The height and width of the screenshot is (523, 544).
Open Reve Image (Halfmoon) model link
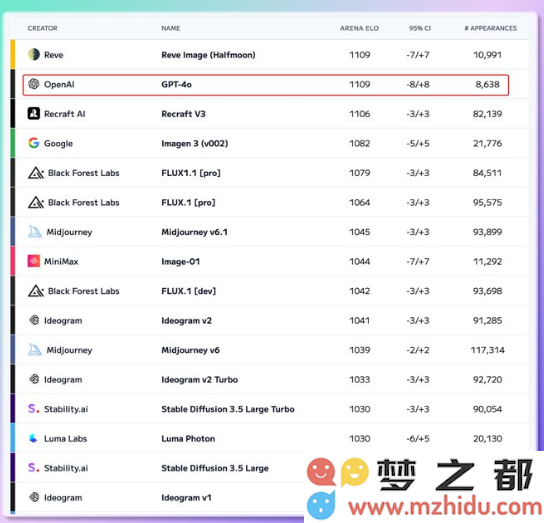[208, 55]
